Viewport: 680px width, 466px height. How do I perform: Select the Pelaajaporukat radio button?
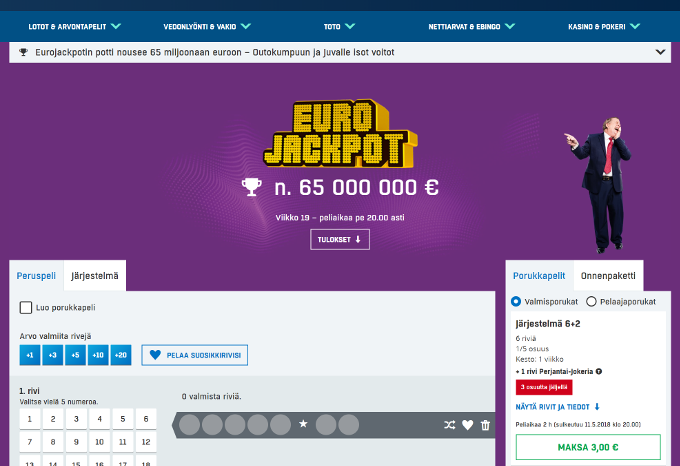pyautogui.click(x=591, y=302)
